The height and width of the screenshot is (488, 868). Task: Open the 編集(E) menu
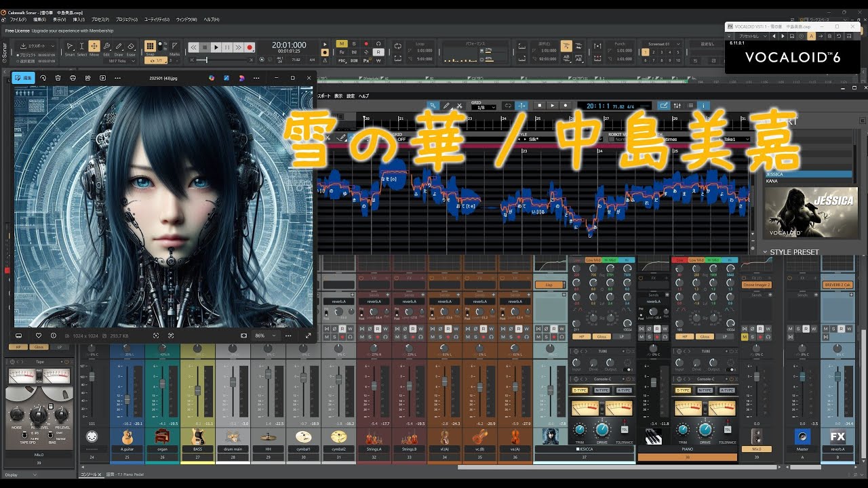(39, 20)
